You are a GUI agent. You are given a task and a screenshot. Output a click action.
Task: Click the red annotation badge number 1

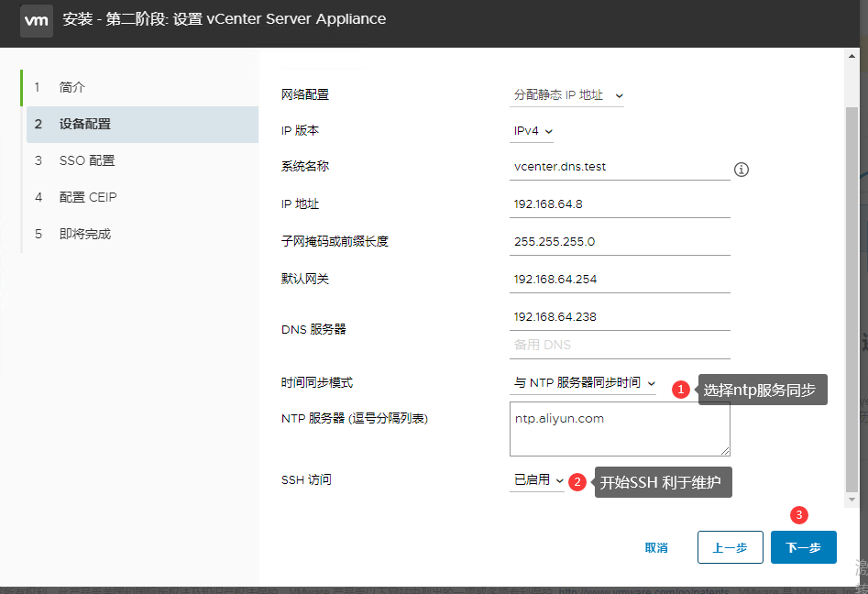tap(680, 390)
